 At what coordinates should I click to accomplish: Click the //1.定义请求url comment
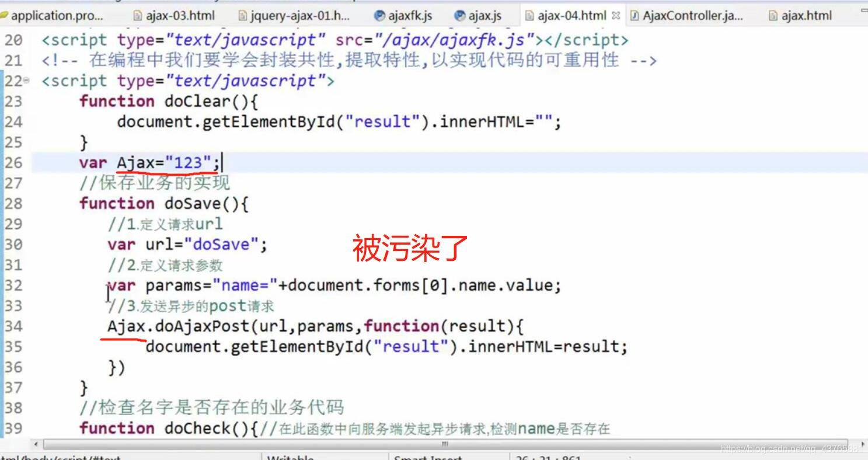(x=165, y=224)
